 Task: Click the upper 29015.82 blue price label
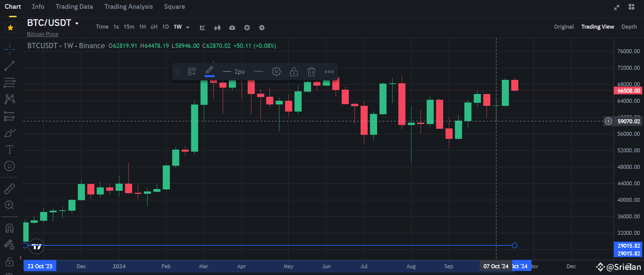click(x=628, y=246)
